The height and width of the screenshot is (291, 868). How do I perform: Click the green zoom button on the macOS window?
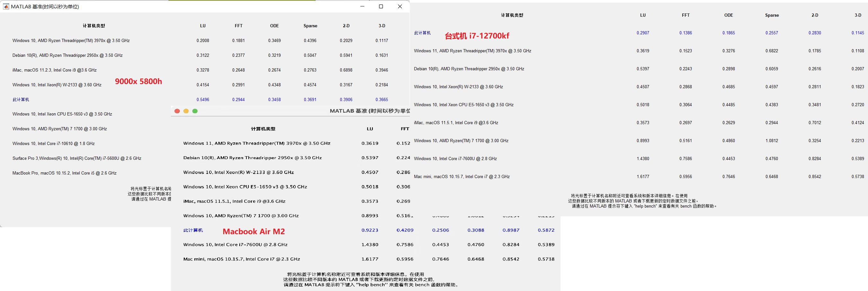point(195,110)
